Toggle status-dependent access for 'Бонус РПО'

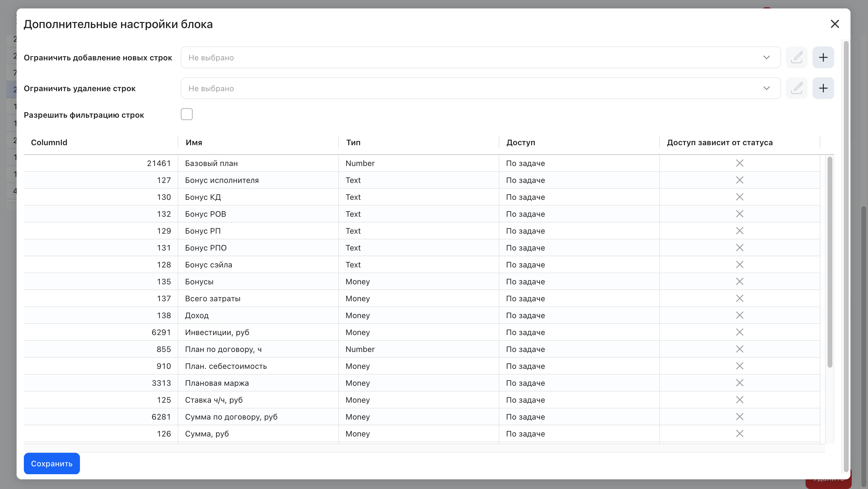pos(739,248)
